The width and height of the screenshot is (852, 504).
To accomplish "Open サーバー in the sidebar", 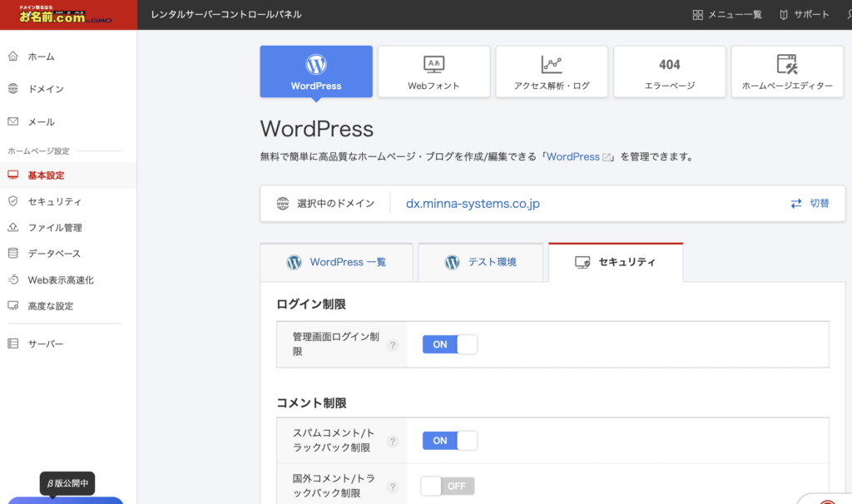I will pyautogui.click(x=68, y=343).
